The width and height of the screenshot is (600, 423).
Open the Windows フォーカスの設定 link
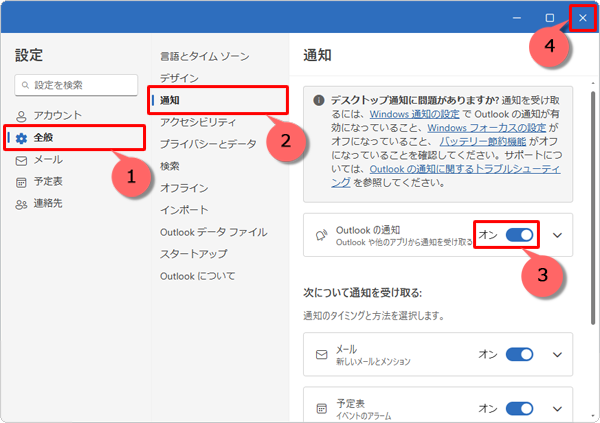[x=486, y=128]
